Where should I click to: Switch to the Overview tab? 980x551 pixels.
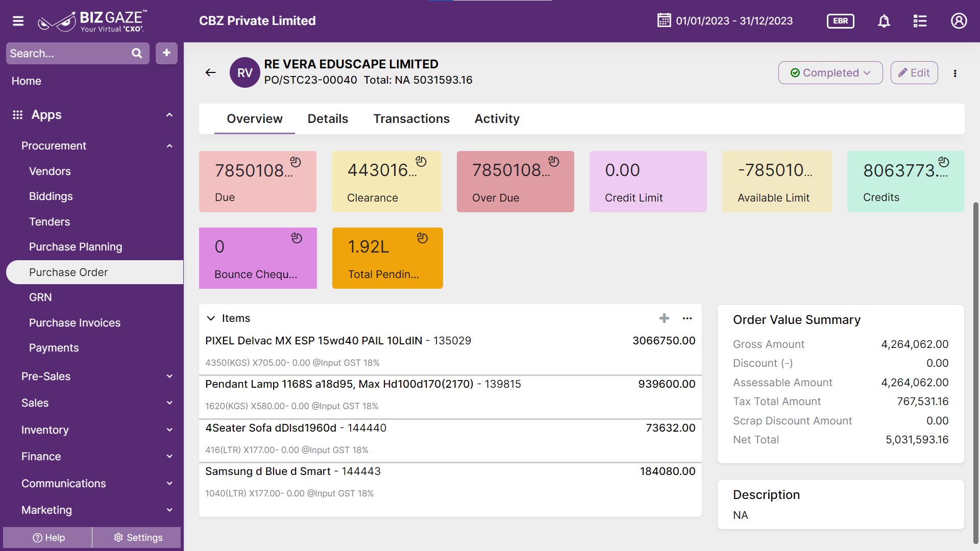[254, 119]
